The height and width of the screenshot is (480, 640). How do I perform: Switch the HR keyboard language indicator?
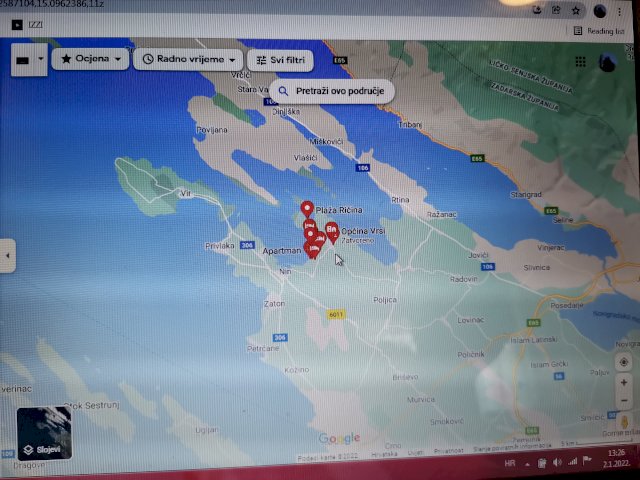(510, 463)
